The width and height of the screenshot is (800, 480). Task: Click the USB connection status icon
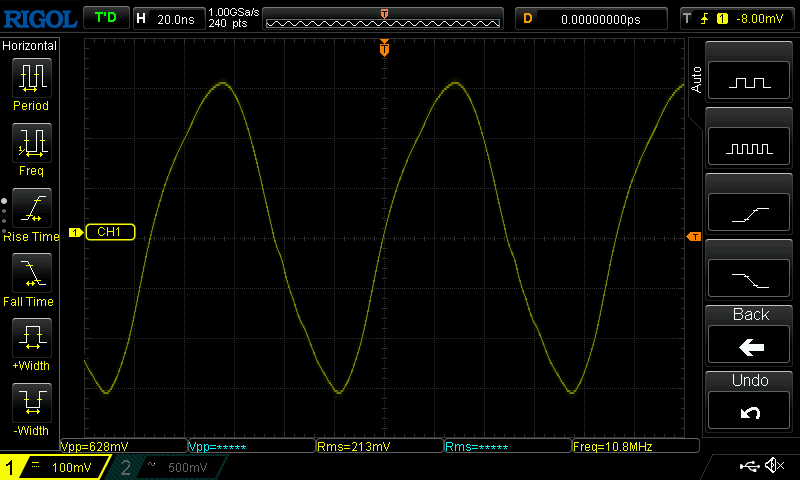pos(749,466)
